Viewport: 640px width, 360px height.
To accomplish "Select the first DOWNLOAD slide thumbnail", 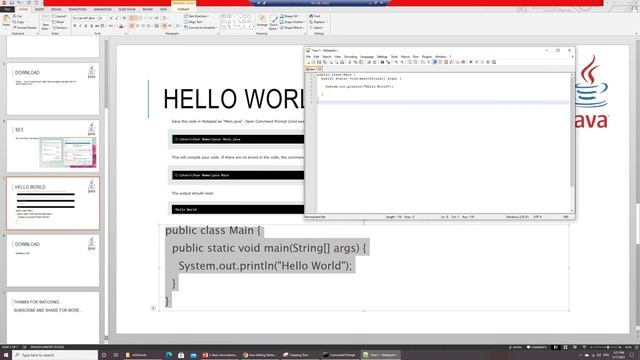I will (x=53, y=89).
